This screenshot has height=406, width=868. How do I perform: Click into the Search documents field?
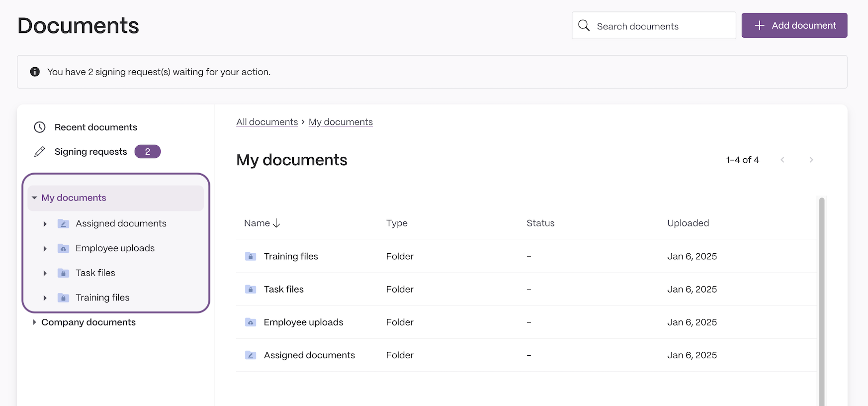tap(654, 25)
